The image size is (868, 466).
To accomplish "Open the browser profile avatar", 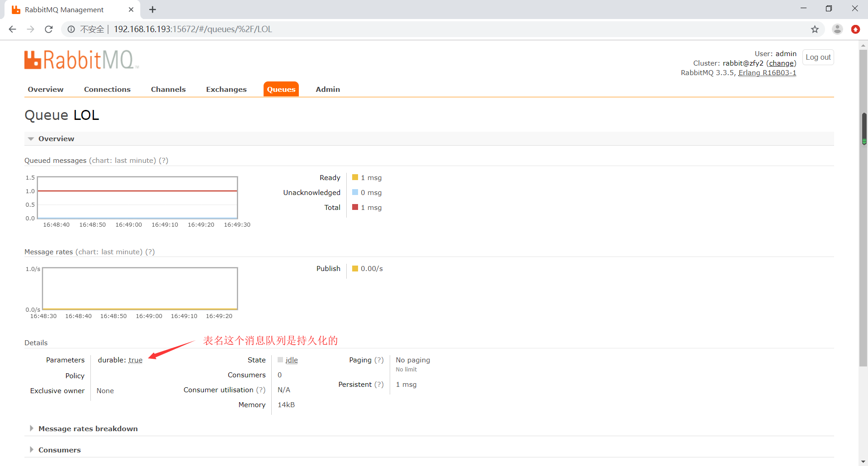I will tap(837, 29).
